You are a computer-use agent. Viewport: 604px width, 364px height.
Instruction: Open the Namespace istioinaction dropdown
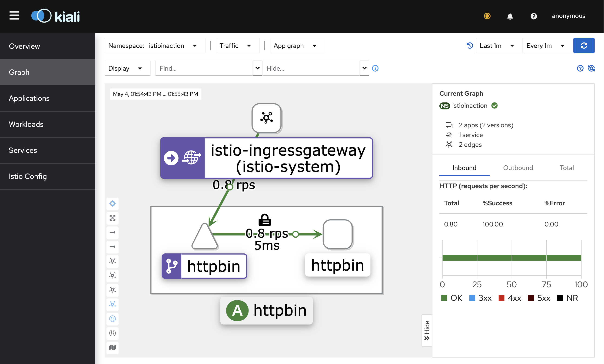155,46
